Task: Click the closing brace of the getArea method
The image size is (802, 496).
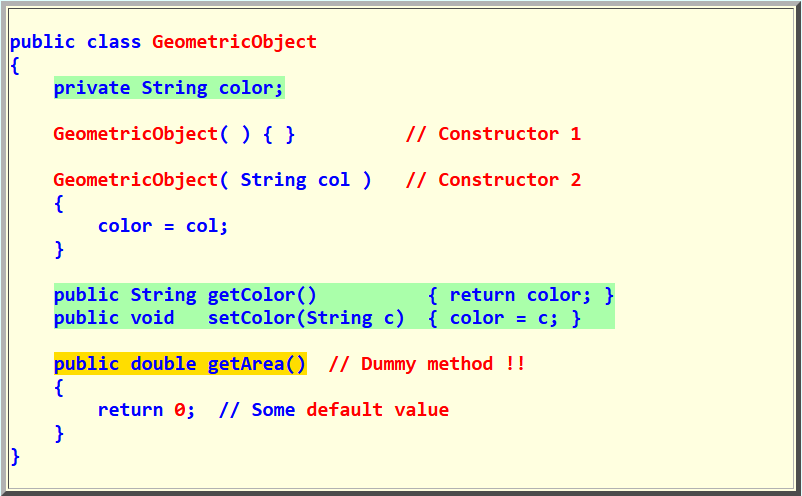Action: pyautogui.click(x=59, y=433)
